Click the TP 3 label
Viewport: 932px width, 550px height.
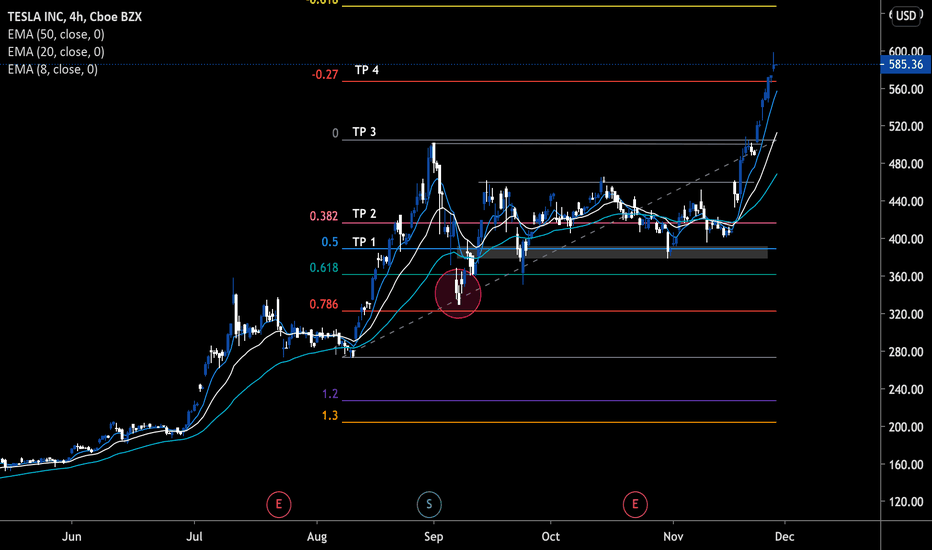coord(364,132)
